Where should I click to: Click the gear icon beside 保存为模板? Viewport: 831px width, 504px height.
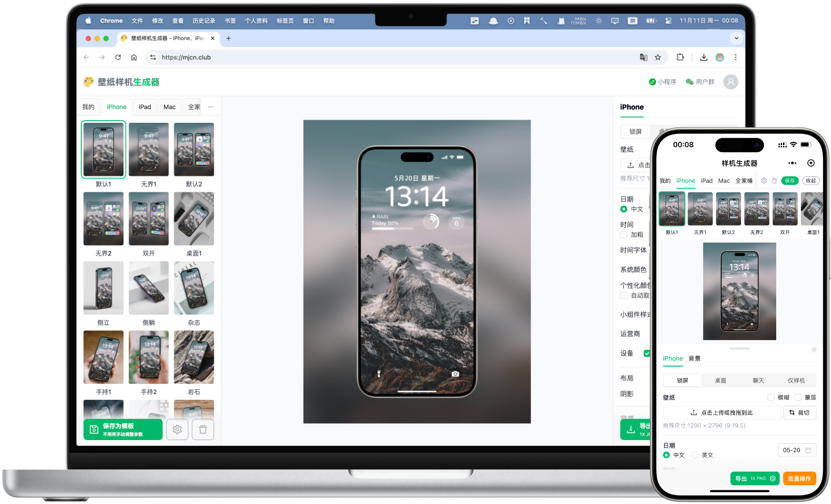(x=177, y=430)
